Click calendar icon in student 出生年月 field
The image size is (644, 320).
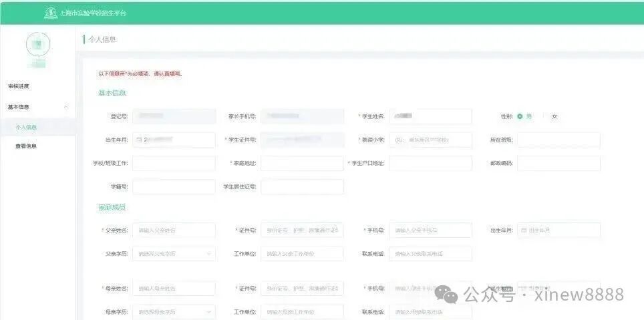pyautogui.click(x=139, y=140)
